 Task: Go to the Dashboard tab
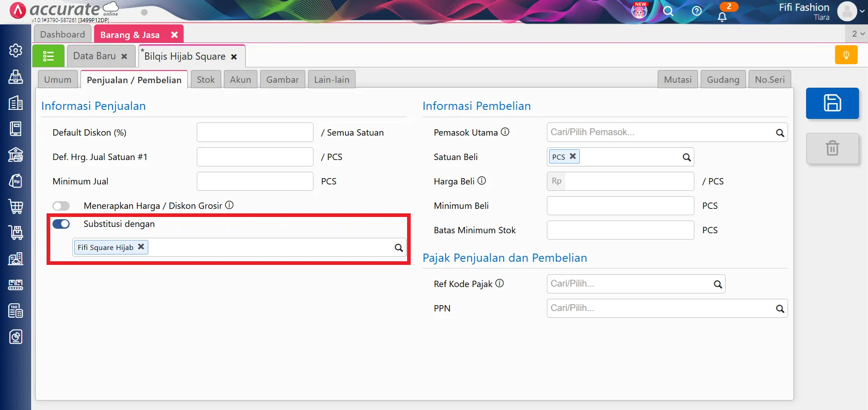point(62,34)
